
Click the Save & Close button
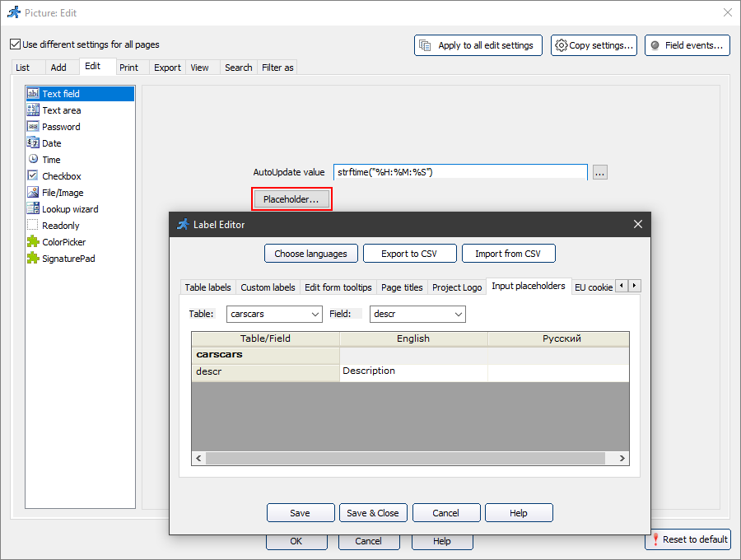(372, 513)
